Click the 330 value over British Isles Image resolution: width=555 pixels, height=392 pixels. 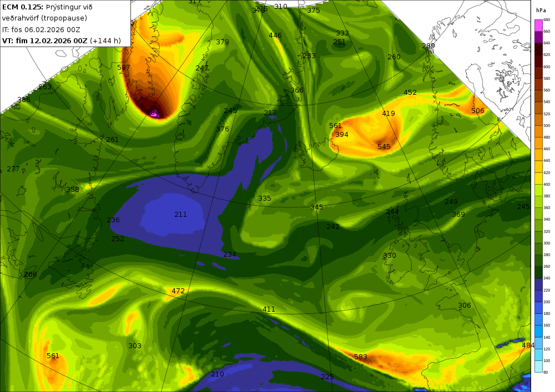coord(390,255)
